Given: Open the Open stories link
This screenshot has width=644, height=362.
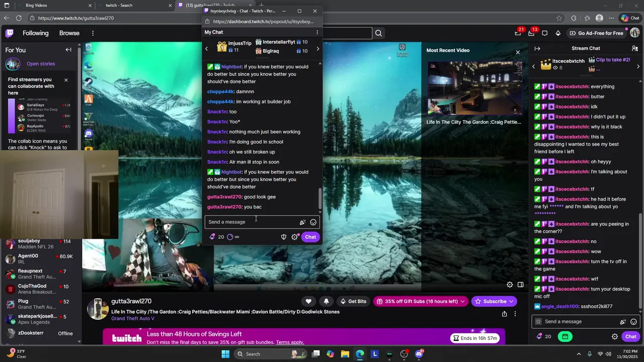Looking at the screenshot, I should coord(41,64).
